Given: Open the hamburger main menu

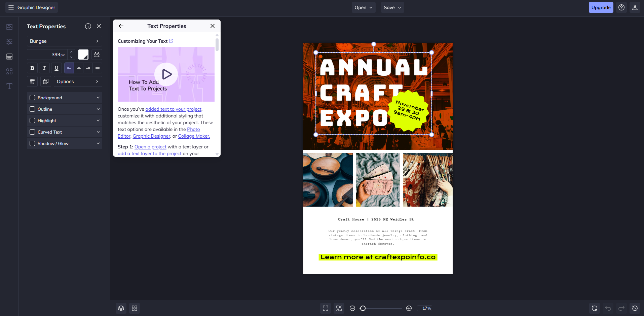Looking at the screenshot, I should pos(11,7).
